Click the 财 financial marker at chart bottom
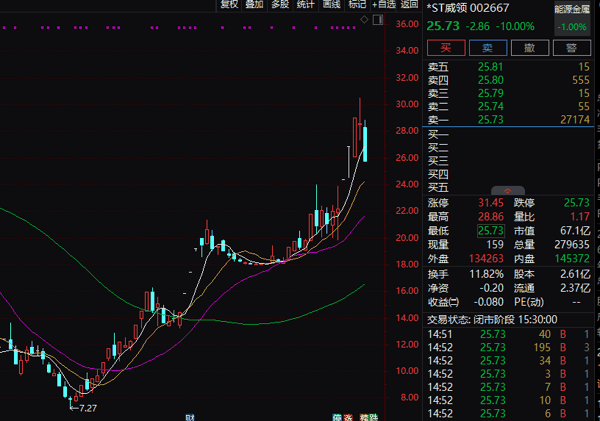Image resolution: width=600 pixels, height=421 pixels. (x=190, y=418)
